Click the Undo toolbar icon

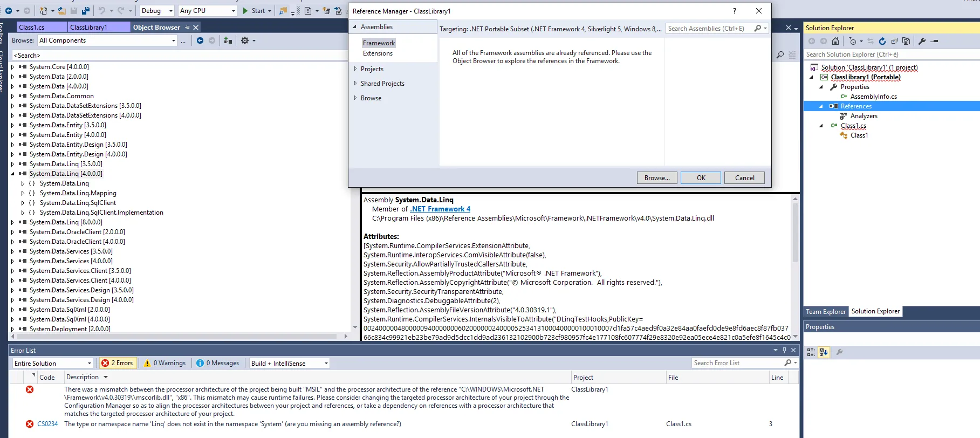coord(102,11)
